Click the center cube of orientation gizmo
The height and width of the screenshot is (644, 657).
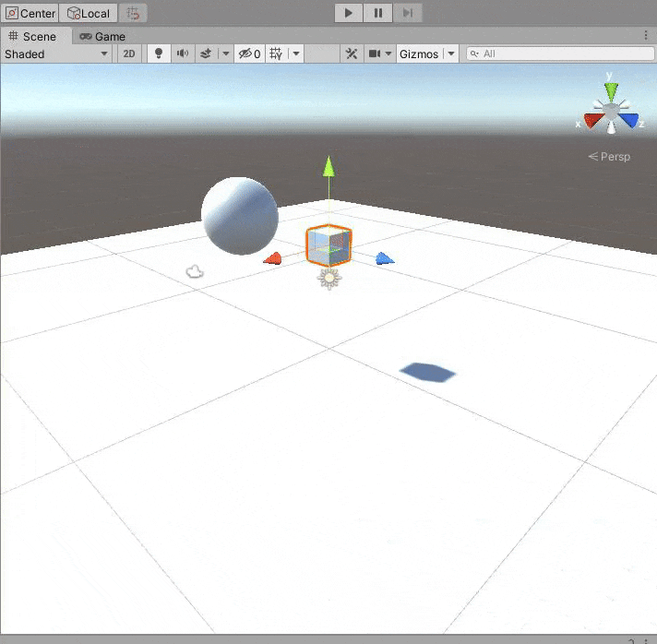click(x=611, y=111)
